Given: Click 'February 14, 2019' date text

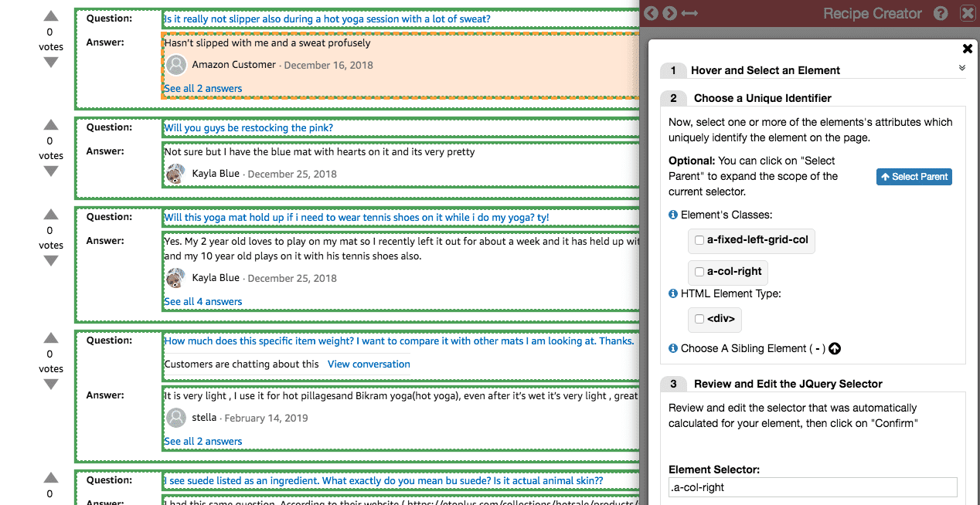Looking at the screenshot, I should (x=266, y=419).
